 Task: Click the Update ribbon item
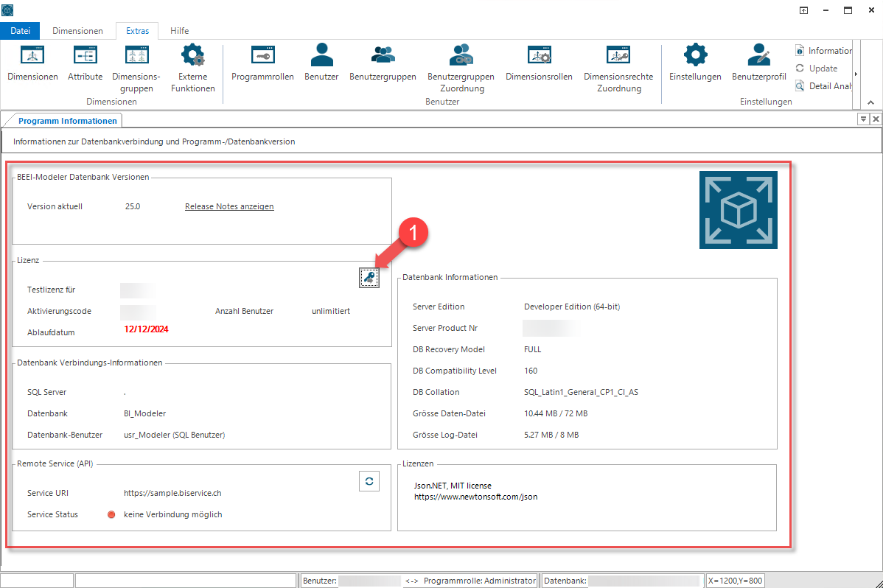coord(817,68)
